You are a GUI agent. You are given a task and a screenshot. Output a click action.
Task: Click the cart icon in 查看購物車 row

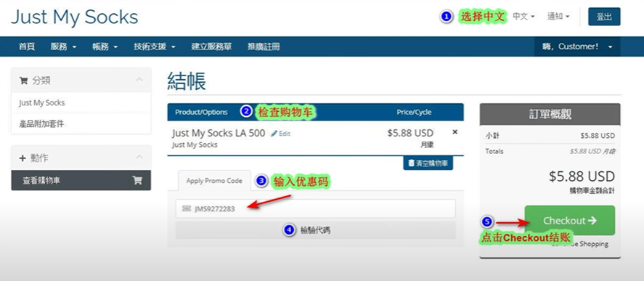click(x=137, y=180)
